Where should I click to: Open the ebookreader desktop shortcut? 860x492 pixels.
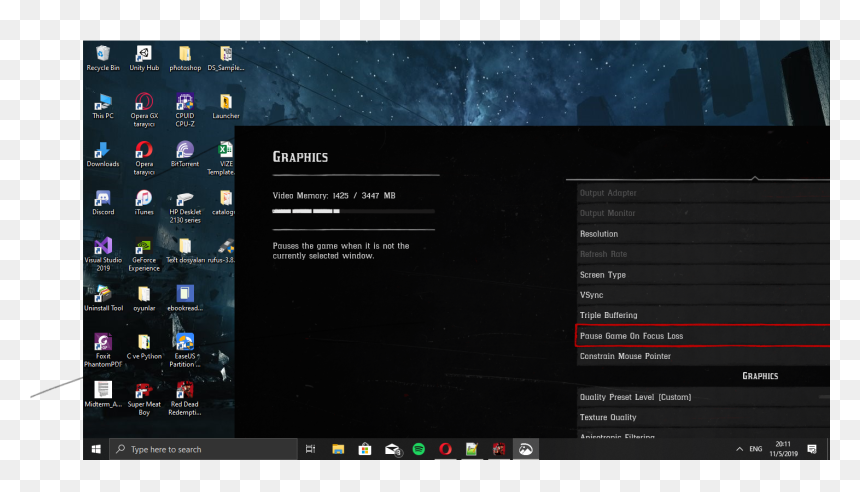(185, 299)
